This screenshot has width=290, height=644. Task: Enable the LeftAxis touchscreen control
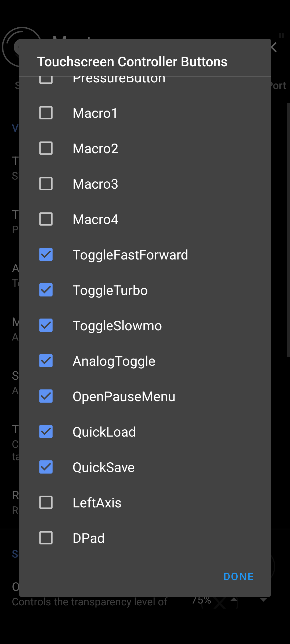[x=46, y=502]
